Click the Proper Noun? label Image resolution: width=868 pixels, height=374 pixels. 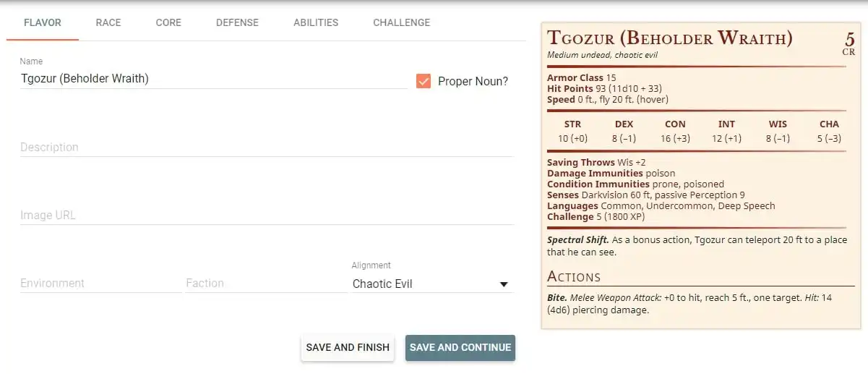click(473, 82)
